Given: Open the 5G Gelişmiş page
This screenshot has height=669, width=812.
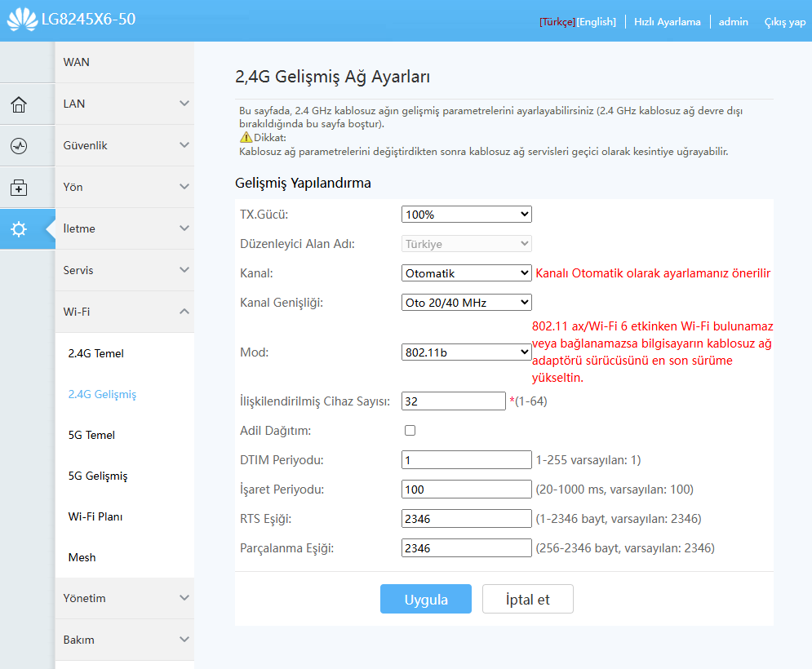Looking at the screenshot, I should [x=98, y=476].
